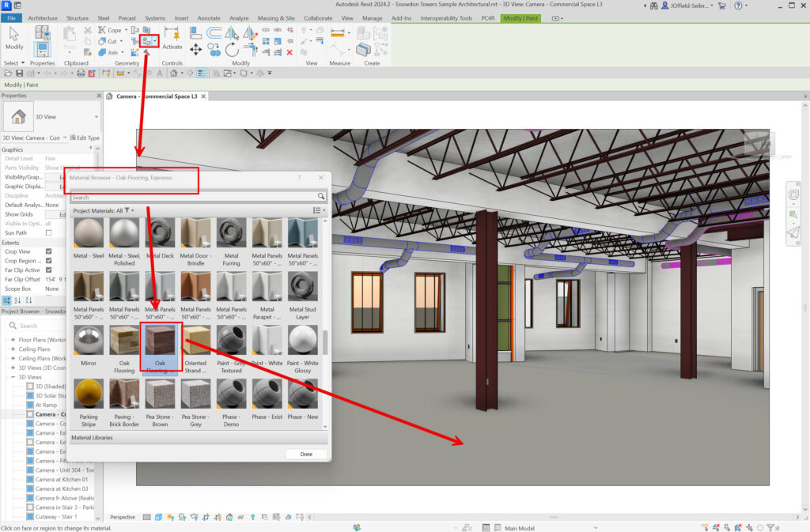This screenshot has height=532, width=810.
Task: Click the Filter icon in status bar
Action: coord(771,527)
